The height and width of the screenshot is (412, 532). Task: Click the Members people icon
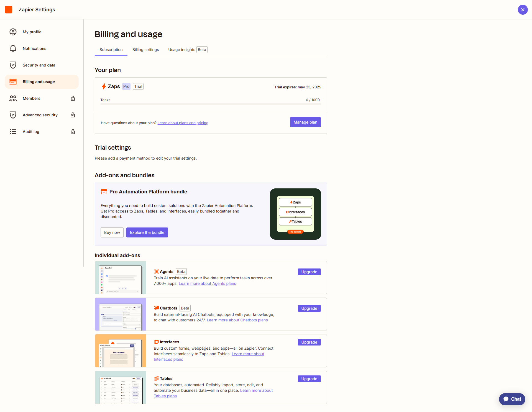[13, 98]
